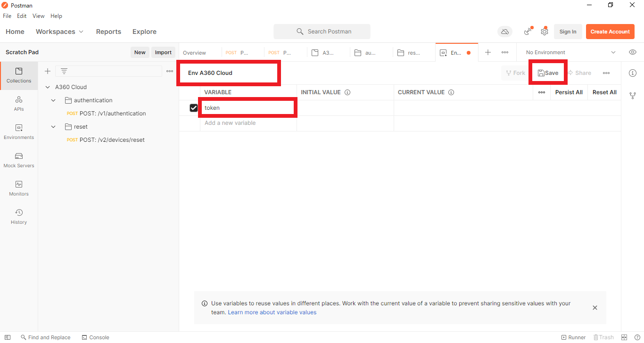Click the Create Account button
Screen dimensions: 644x343
[610, 32]
